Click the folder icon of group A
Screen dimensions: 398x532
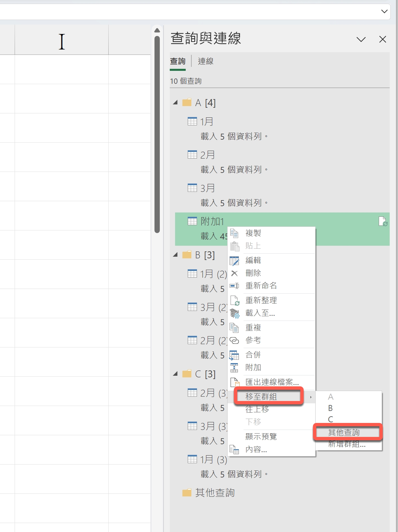pos(187,102)
